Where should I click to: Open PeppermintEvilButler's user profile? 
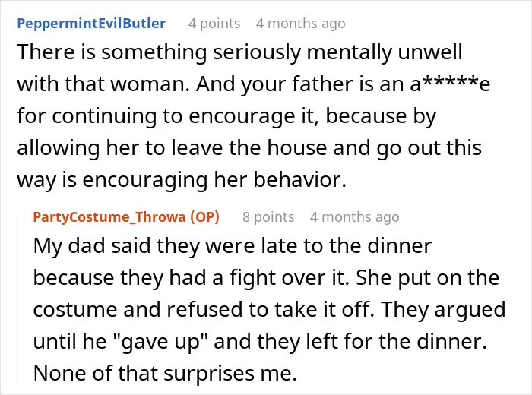(91, 24)
